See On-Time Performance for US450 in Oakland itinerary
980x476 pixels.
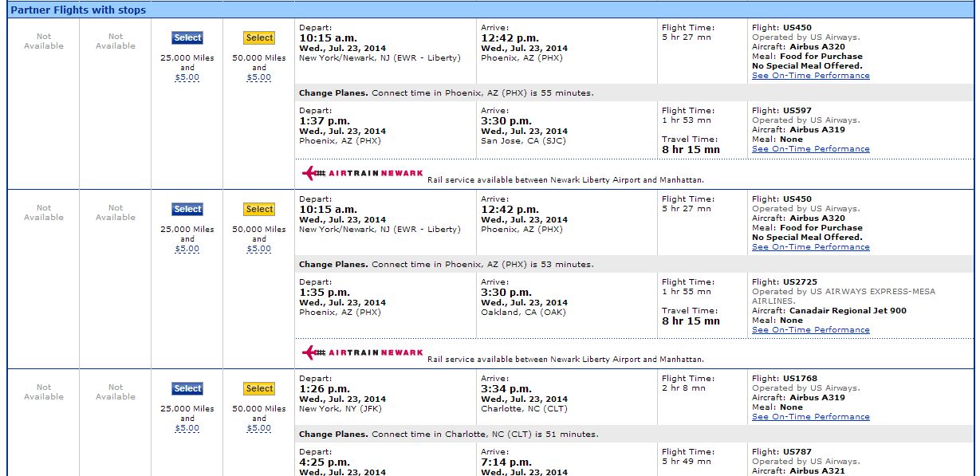click(810, 247)
